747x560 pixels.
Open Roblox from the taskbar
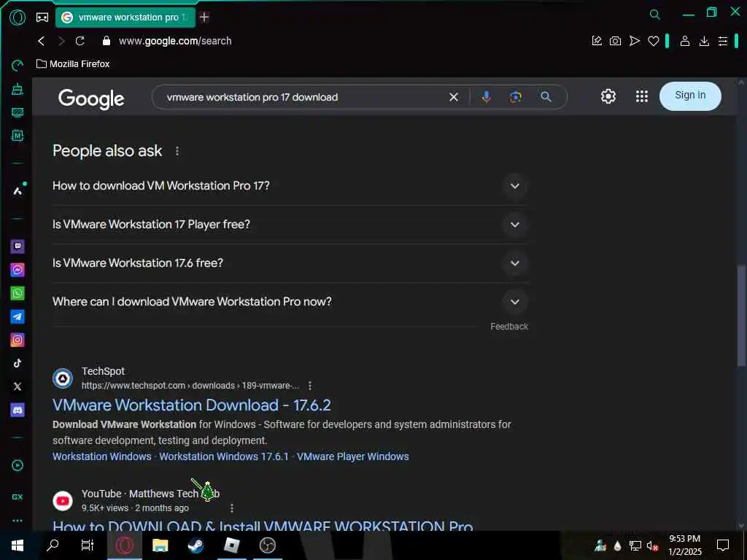coord(231,545)
